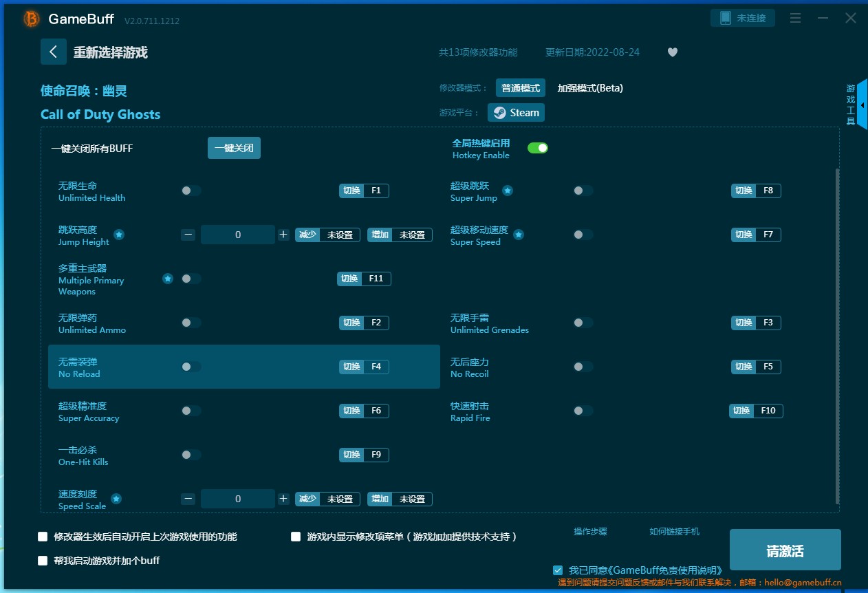Select the Steam platform button

(516, 113)
